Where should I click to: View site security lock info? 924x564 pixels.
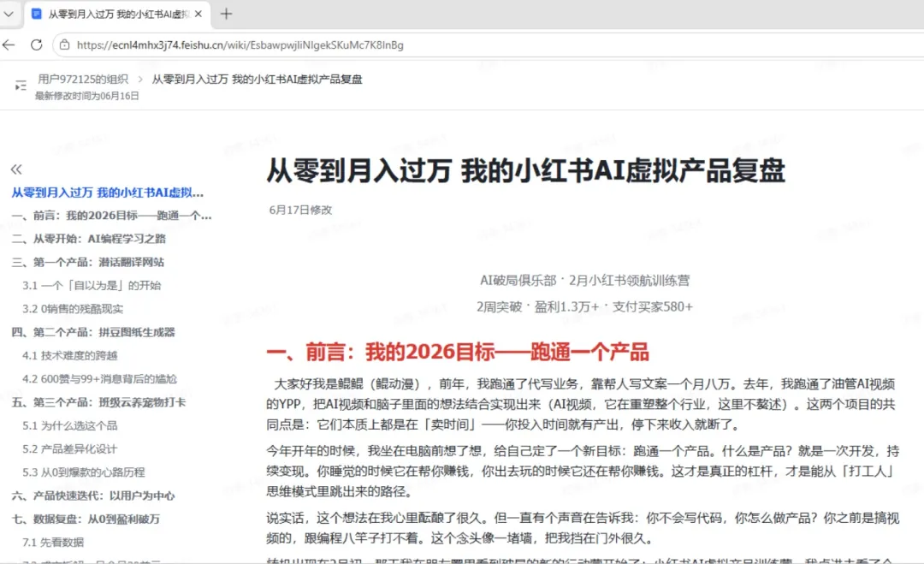(65, 45)
